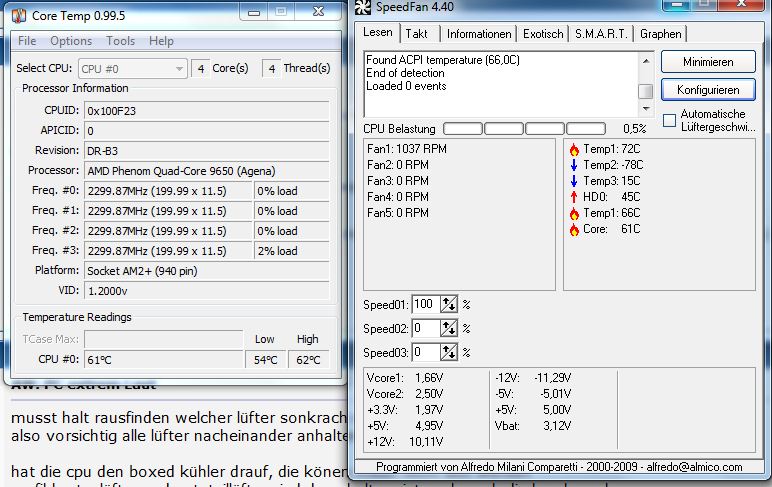
Task: Click the Minimieren button
Action: pyautogui.click(x=708, y=62)
